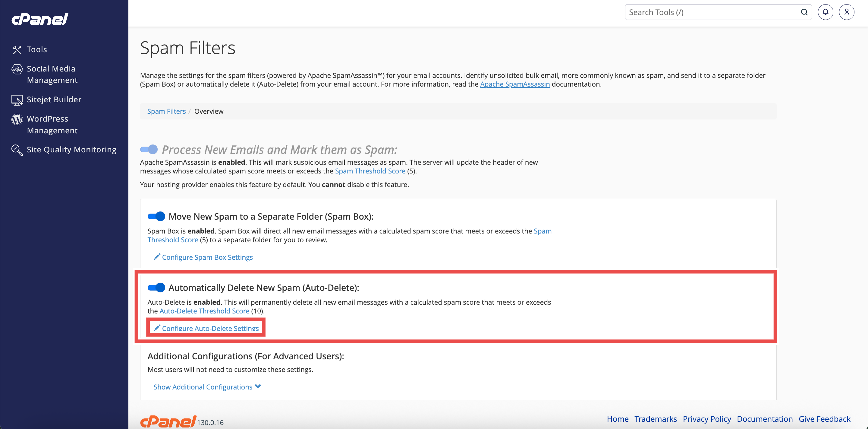This screenshot has width=868, height=429.
Task: Focus the Search Tools input field
Action: click(711, 12)
